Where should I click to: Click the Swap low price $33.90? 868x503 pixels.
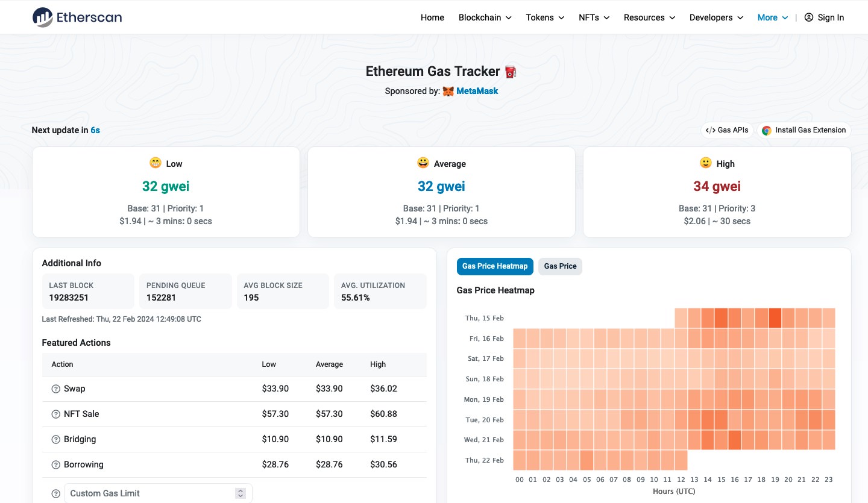275,389
